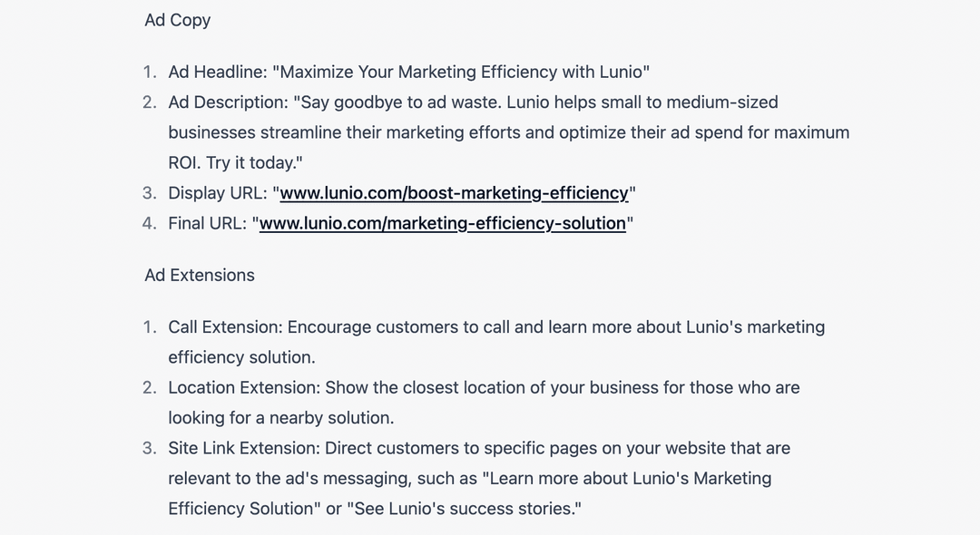Open the boost-marketing-efficiency Display URL link

coord(454,193)
